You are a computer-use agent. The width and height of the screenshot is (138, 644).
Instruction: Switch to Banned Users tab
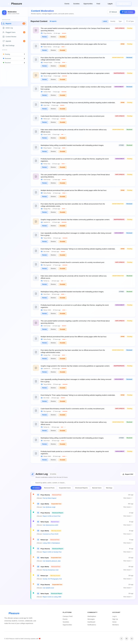coord(97,488)
